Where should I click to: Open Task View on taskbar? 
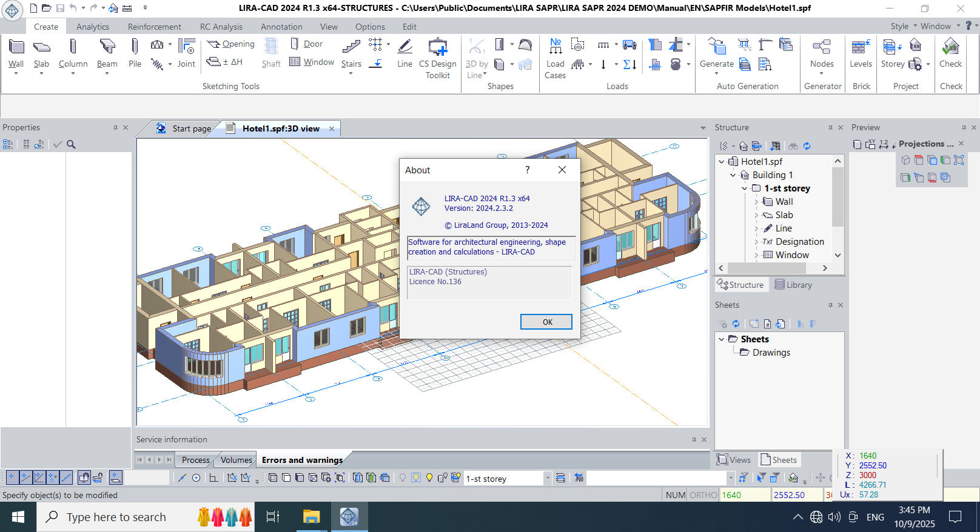coord(273,517)
